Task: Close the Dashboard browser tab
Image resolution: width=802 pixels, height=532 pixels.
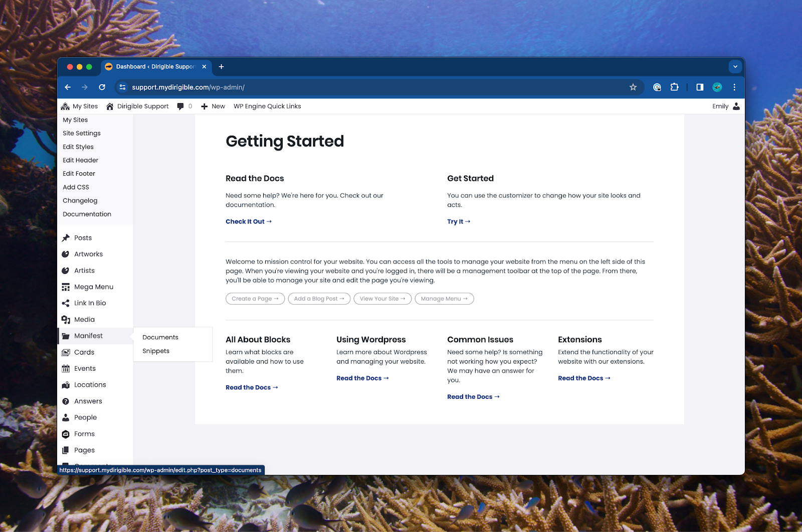Action: [x=204, y=67]
